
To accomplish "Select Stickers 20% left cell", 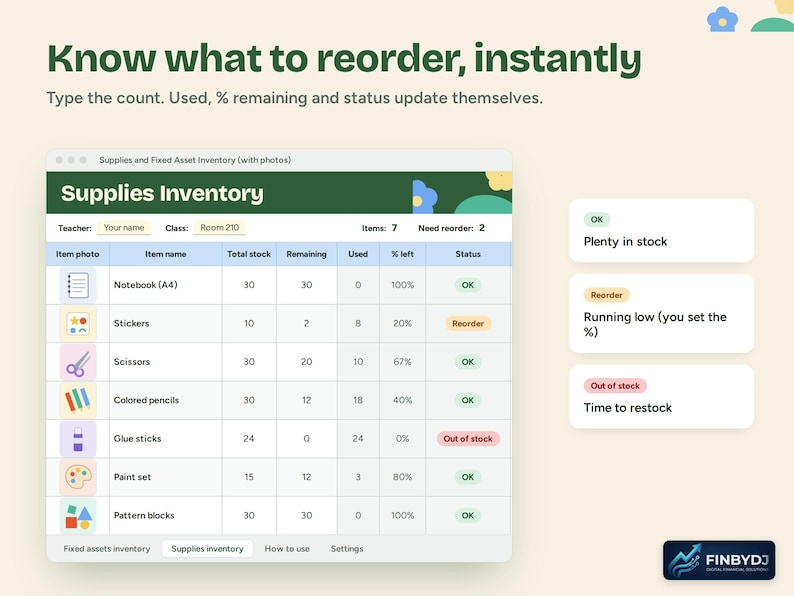I will coord(403,324).
